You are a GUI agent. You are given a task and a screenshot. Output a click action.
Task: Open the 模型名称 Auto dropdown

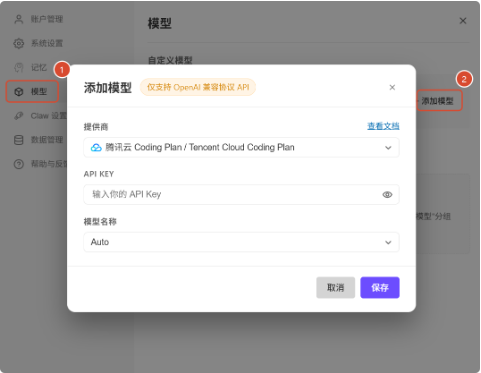241,242
